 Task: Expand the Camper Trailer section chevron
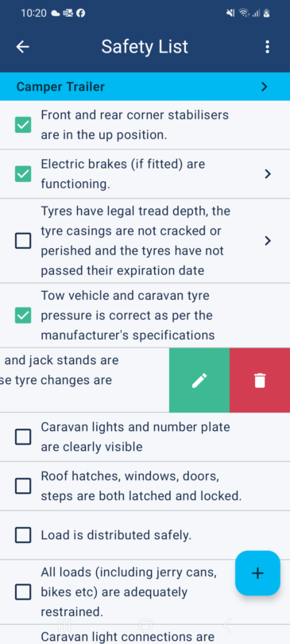pyautogui.click(x=265, y=87)
